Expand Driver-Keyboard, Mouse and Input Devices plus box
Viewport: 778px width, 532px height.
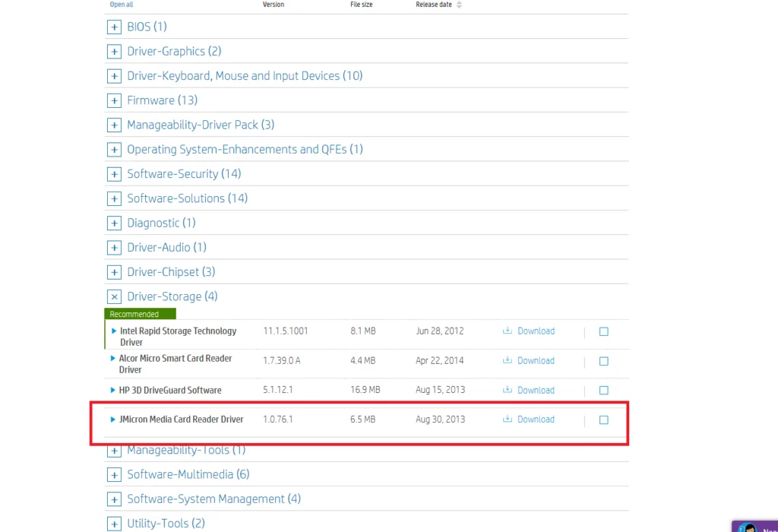point(114,76)
